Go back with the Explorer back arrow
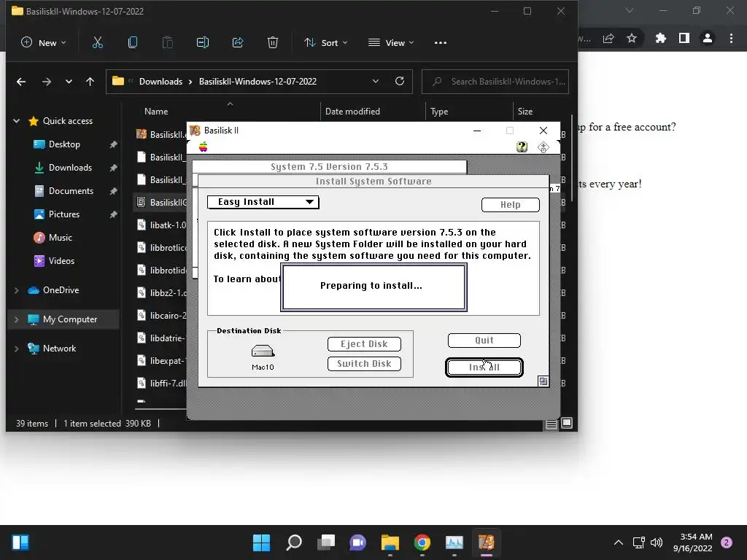 point(21,82)
